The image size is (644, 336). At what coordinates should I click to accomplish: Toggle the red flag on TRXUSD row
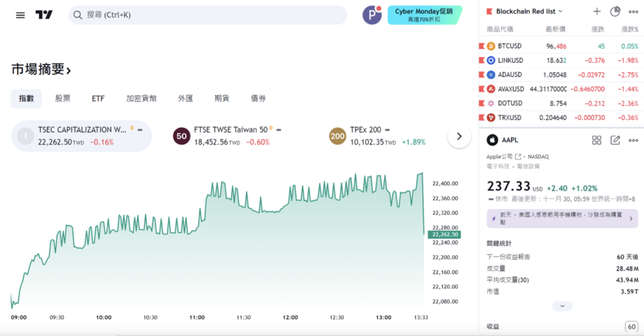tap(482, 117)
